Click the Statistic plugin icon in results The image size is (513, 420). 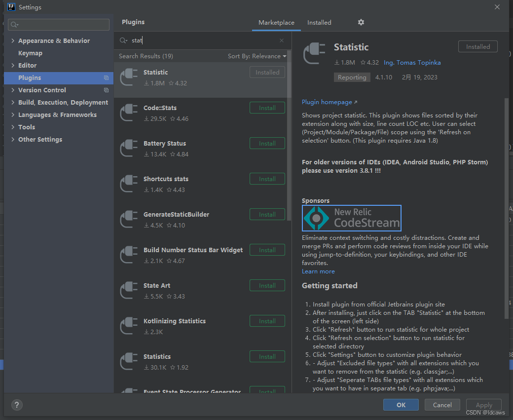(x=129, y=77)
